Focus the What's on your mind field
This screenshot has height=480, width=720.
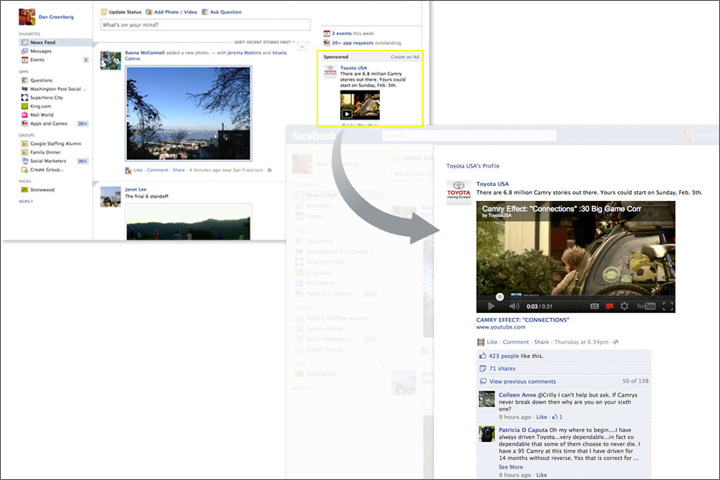tap(205, 25)
